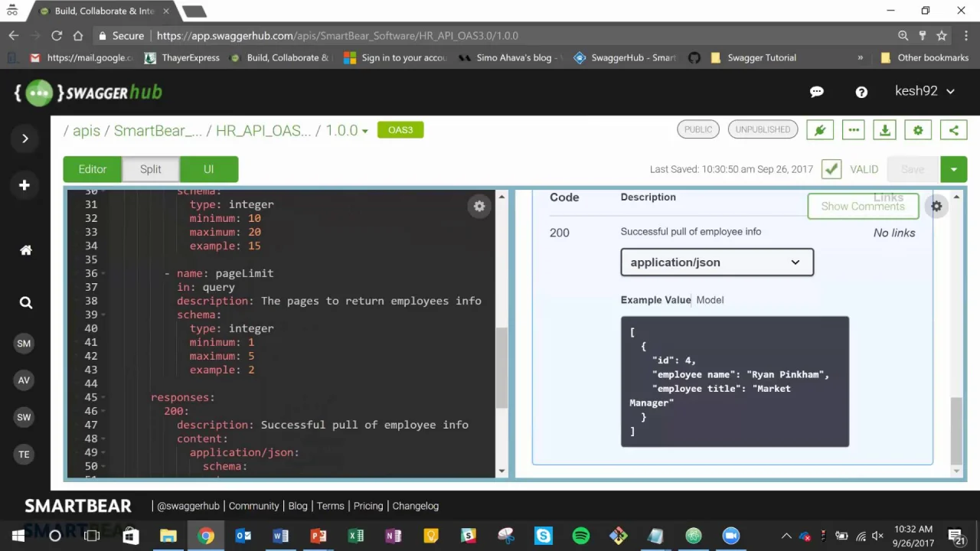Screen dimensions: 980x551
Task: Open the Changelog footer link
Action: [x=415, y=506]
